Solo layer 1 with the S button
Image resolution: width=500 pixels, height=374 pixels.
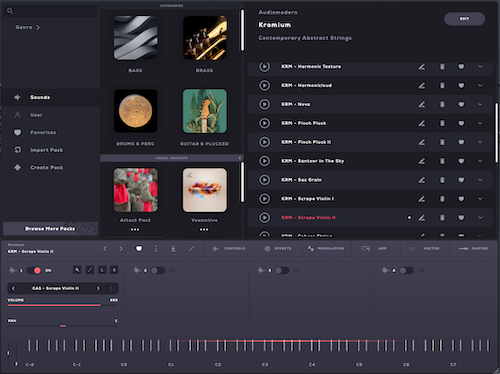[x=114, y=270]
